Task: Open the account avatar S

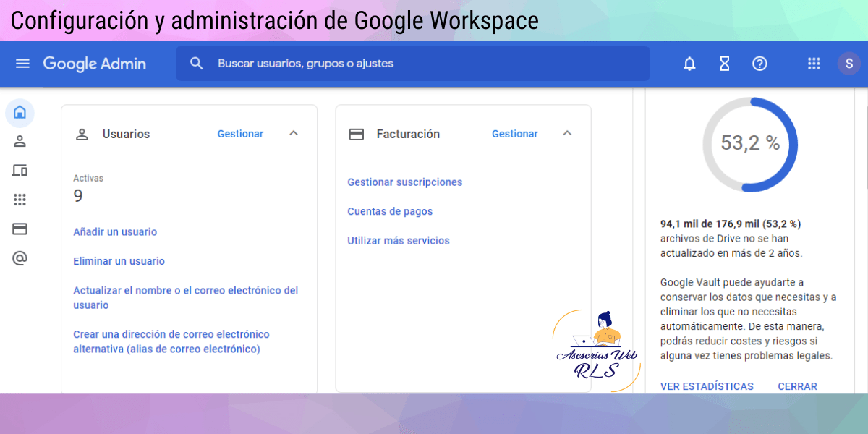Action: [848, 64]
